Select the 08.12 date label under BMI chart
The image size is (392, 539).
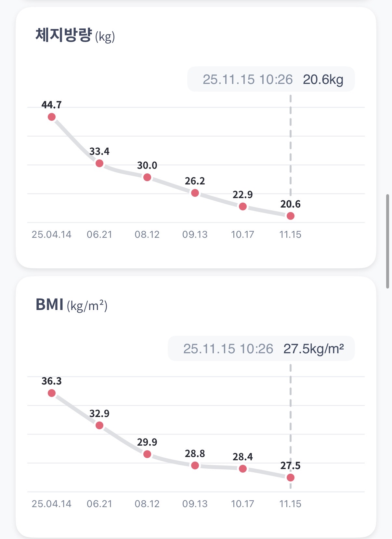[147, 504]
